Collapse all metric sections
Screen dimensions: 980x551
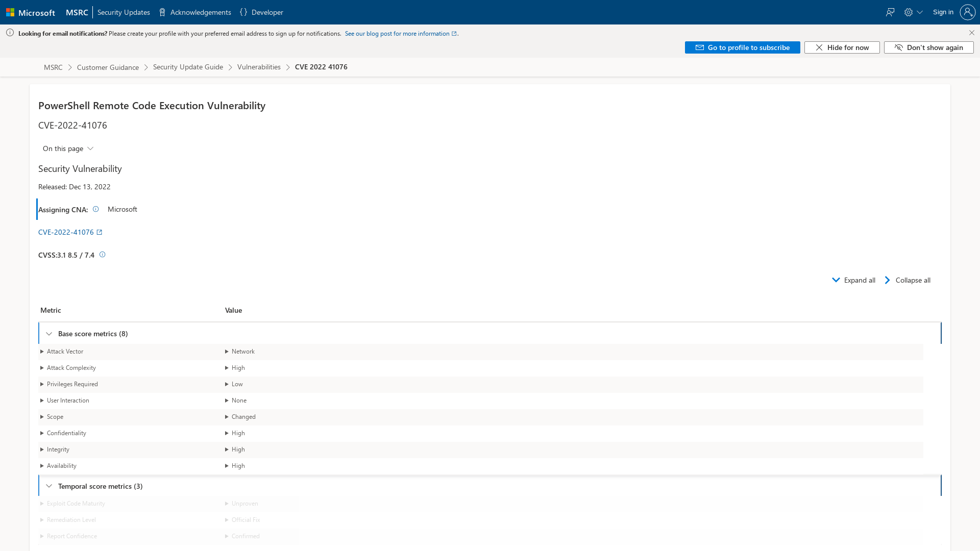907,280
